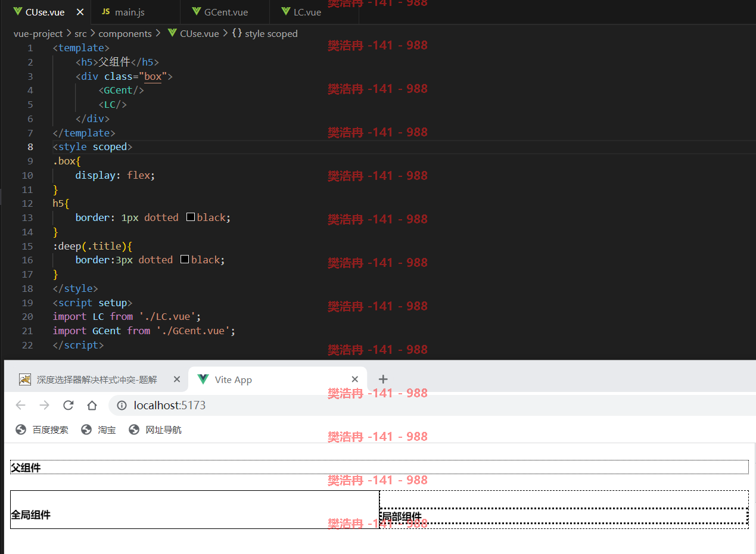Open the 网址导航 bookmark

tap(155, 429)
